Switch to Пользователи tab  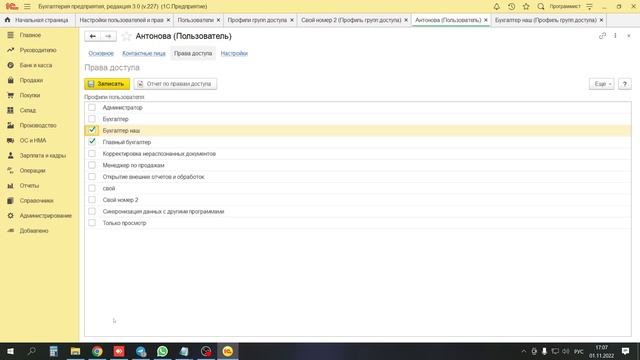pos(196,20)
